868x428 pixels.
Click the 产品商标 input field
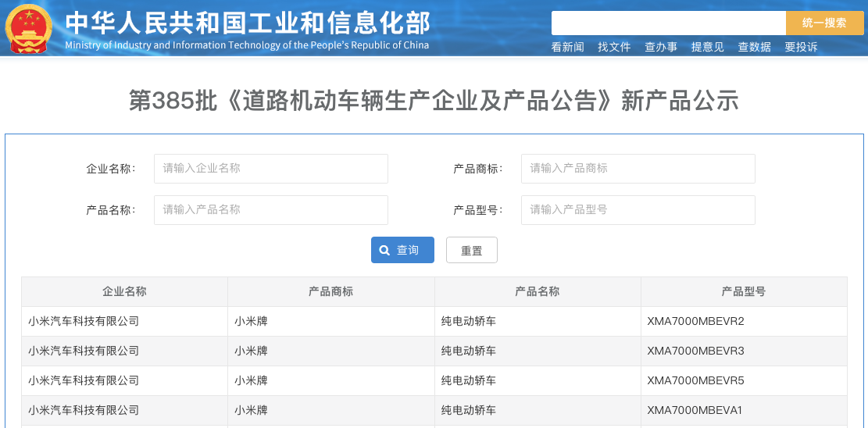[x=638, y=169]
